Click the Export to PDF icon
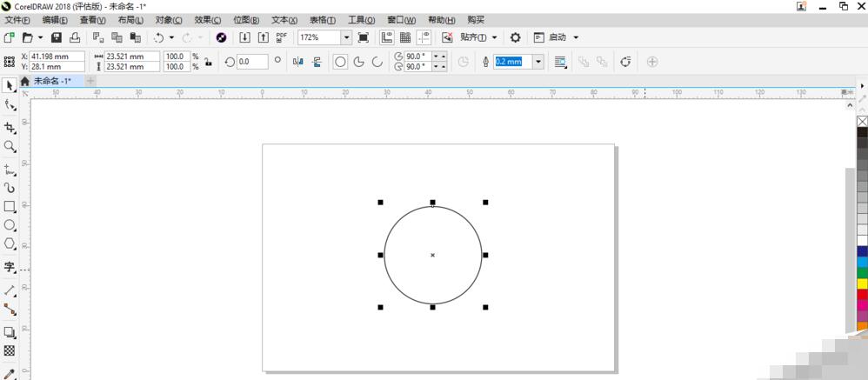The width and height of the screenshot is (868, 380). tap(281, 37)
